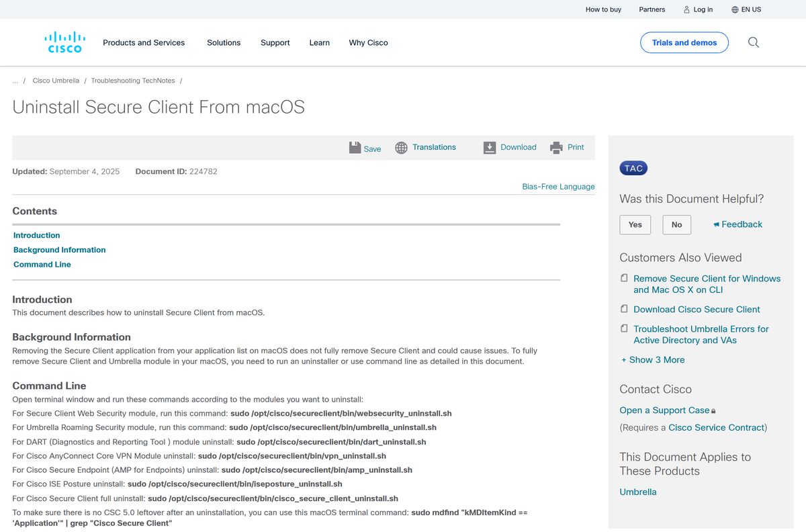Open Cisco Service Contract link

[717, 427]
